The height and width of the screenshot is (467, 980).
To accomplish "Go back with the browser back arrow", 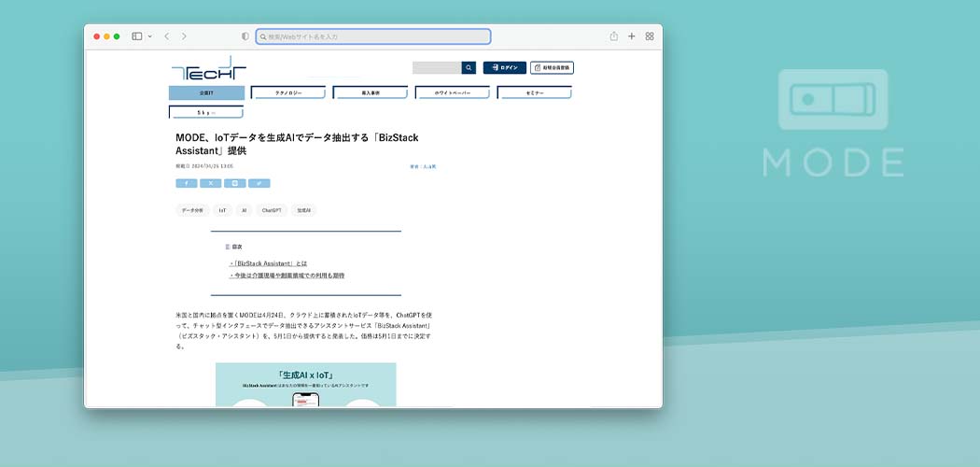I will 166,36.
